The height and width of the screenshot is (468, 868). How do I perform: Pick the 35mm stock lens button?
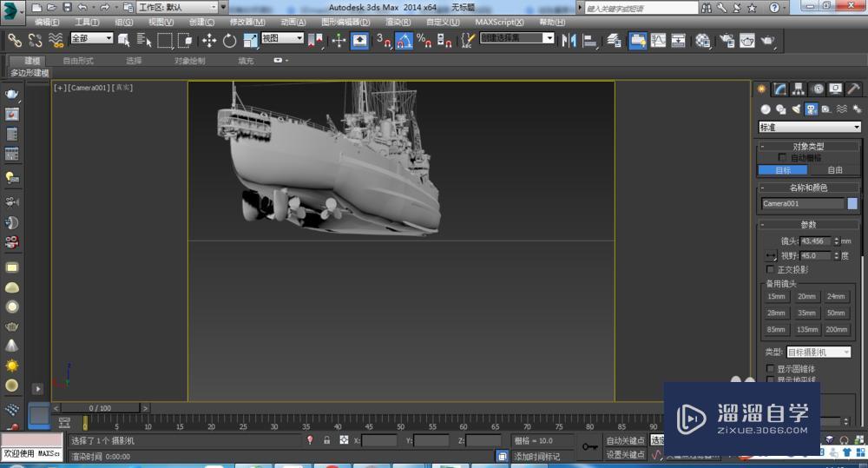(807, 313)
